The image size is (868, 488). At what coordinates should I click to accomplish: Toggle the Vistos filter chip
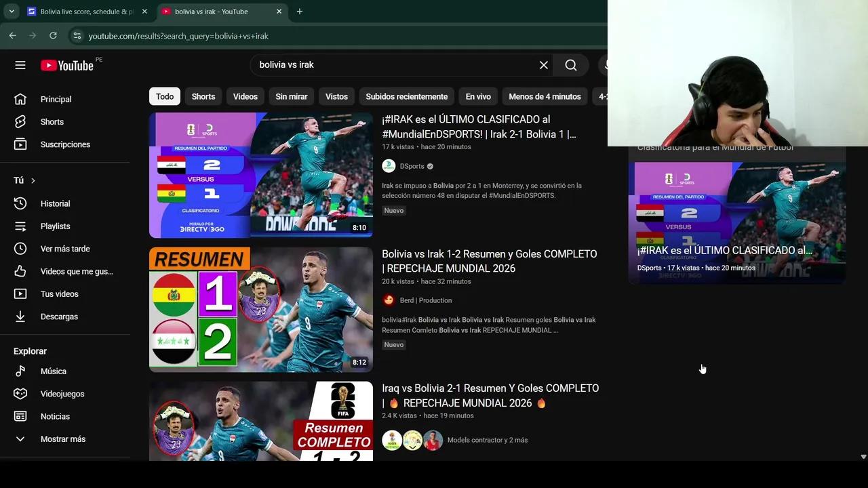(x=336, y=96)
